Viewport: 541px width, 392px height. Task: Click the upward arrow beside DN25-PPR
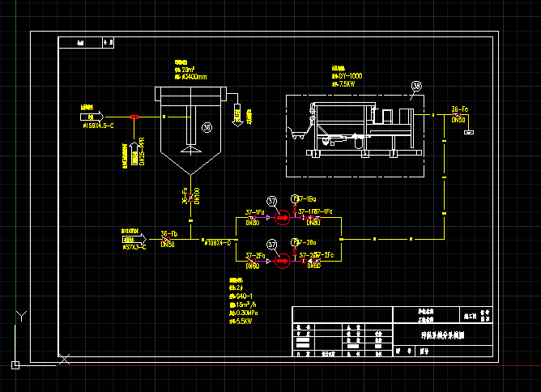134,154
